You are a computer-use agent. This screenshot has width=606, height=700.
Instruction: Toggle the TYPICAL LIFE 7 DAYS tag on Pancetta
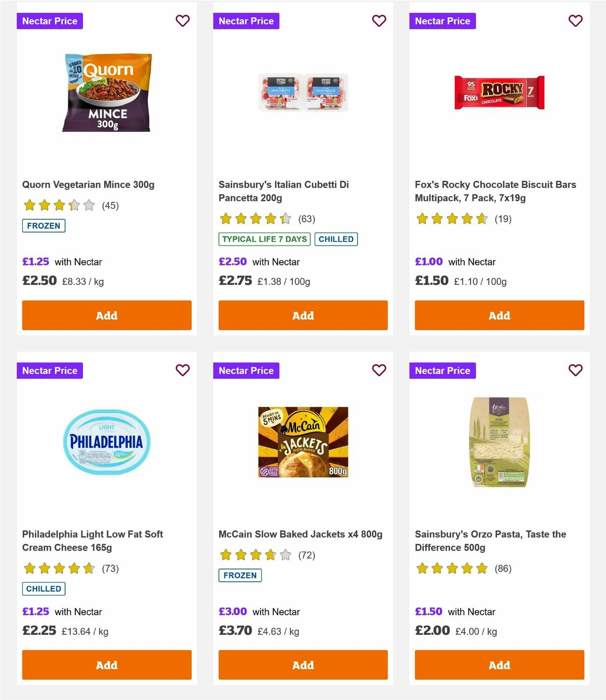[264, 239]
